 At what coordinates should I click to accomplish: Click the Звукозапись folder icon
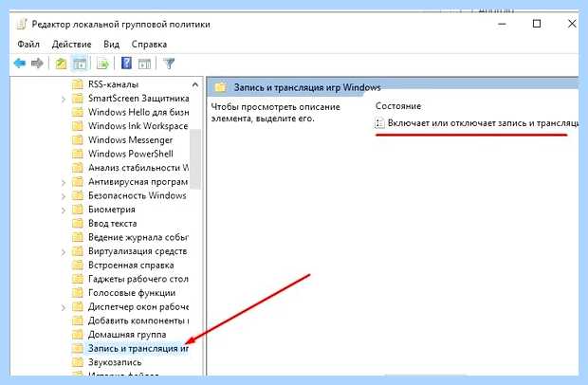78,362
